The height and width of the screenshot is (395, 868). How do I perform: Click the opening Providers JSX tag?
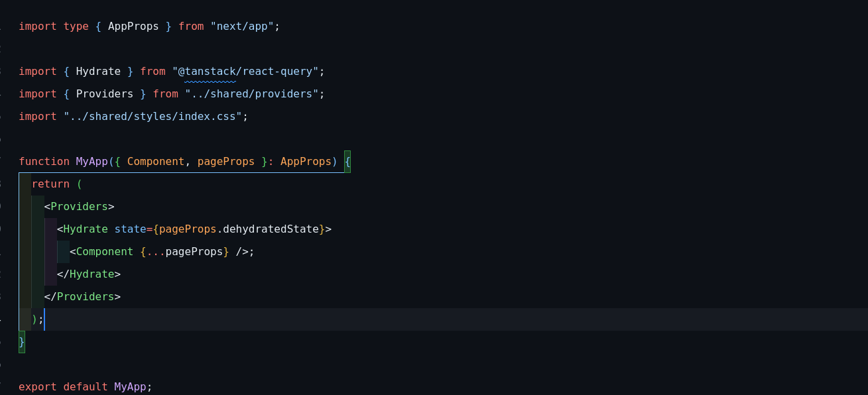(x=79, y=207)
